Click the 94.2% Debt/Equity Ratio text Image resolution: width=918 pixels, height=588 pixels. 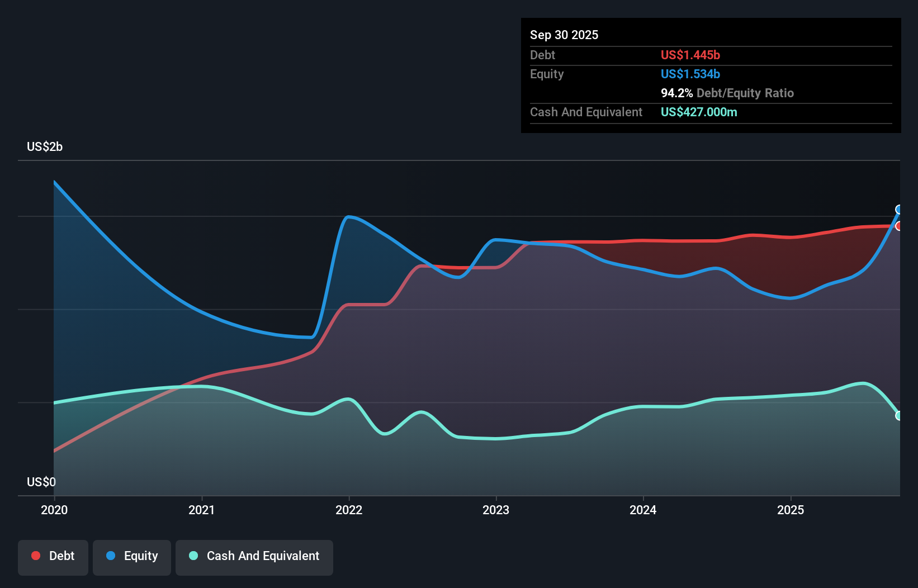727,93
